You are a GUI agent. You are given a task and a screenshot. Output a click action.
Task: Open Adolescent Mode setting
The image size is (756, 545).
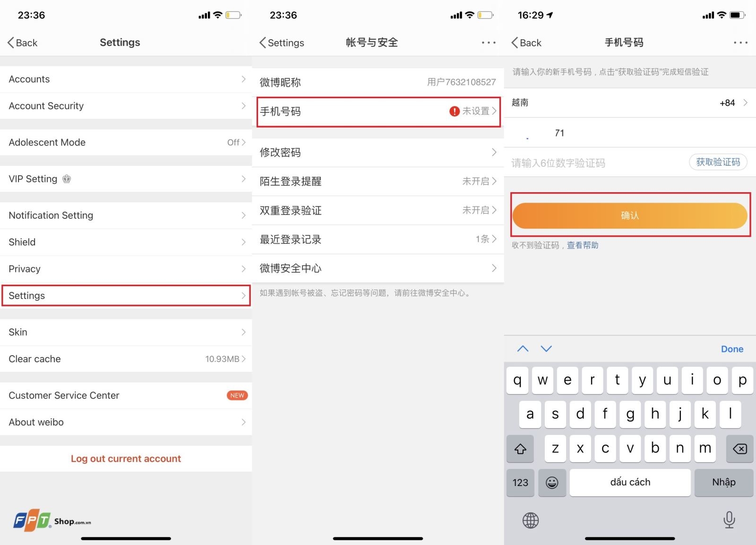pyautogui.click(x=126, y=142)
